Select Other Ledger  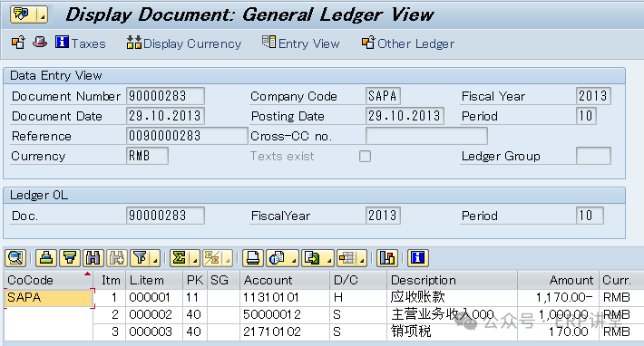pyautogui.click(x=408, y=43)
